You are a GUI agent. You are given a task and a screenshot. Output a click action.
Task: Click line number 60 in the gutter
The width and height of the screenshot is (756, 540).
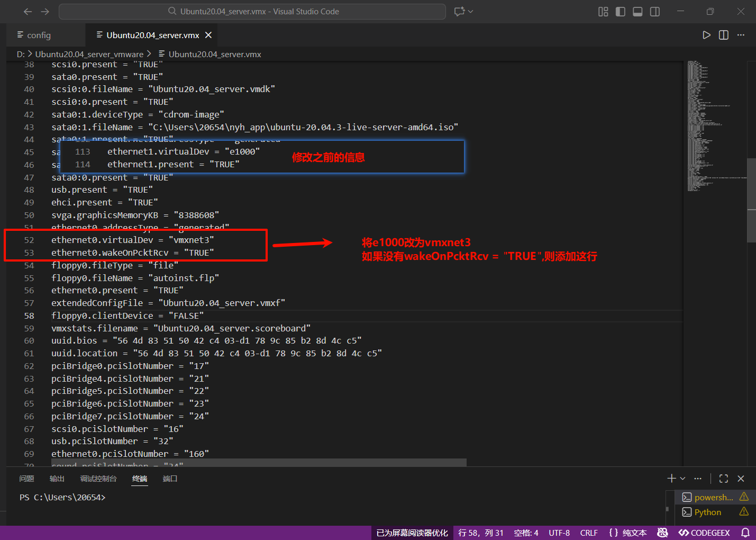(29, 340)
